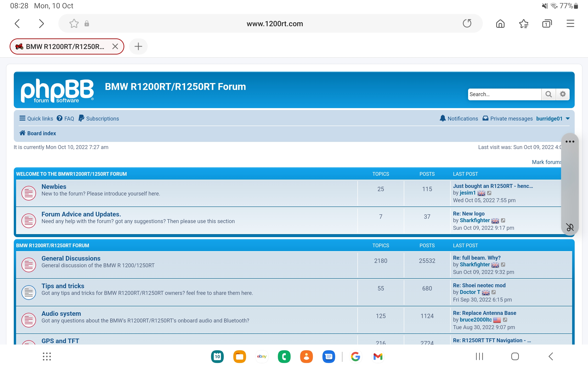
Task: Open browser hamburger menu
Action: [570, 24]
